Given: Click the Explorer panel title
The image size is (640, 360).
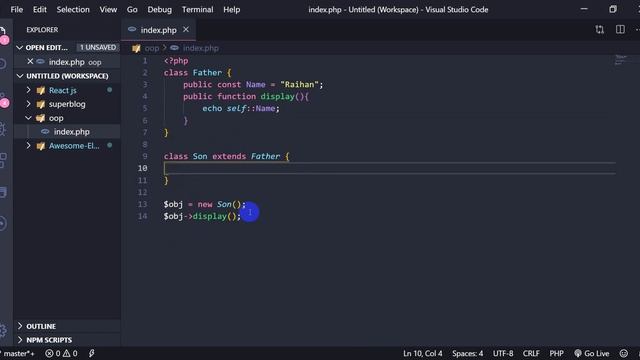Looking at the screenshot, I should click(42, 30).
